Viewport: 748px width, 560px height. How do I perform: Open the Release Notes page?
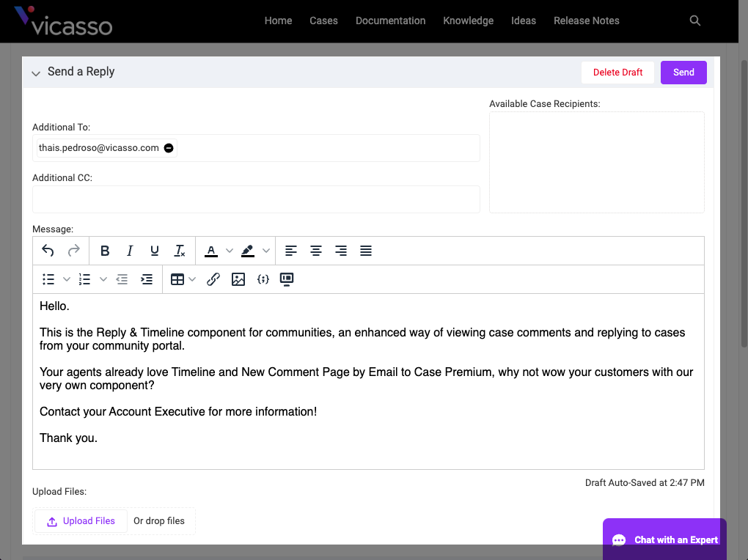586,21
